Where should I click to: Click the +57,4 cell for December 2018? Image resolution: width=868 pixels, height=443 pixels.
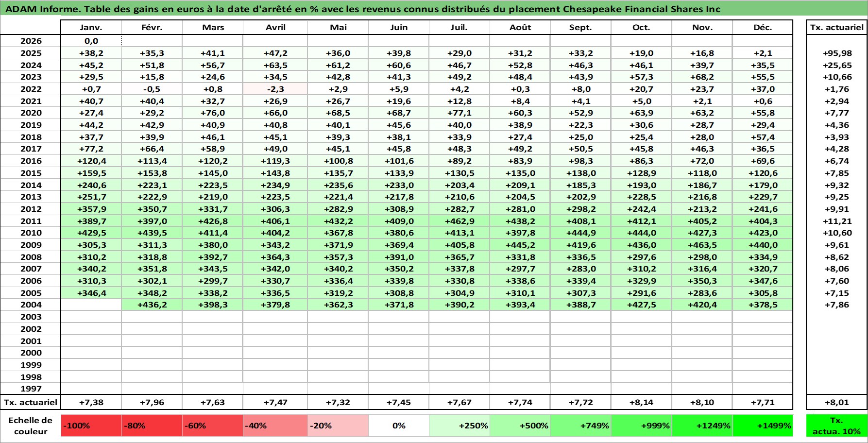(763, 137)
